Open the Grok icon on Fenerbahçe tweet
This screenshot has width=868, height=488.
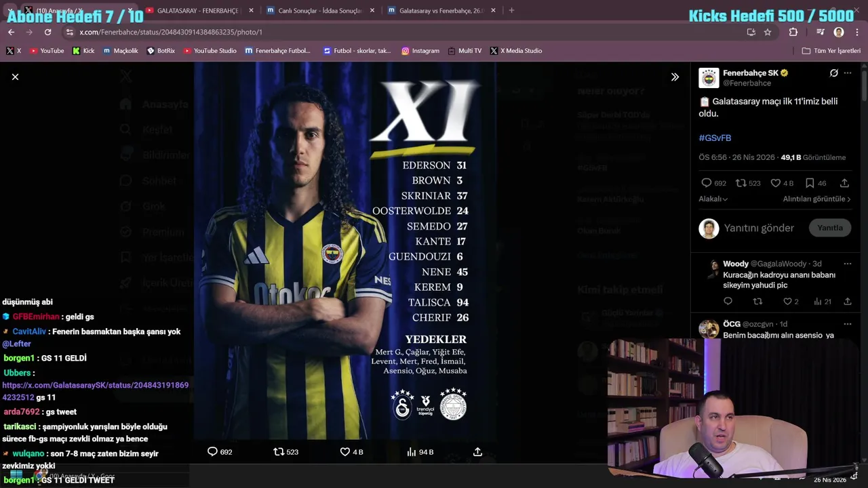tap(833, 73)
